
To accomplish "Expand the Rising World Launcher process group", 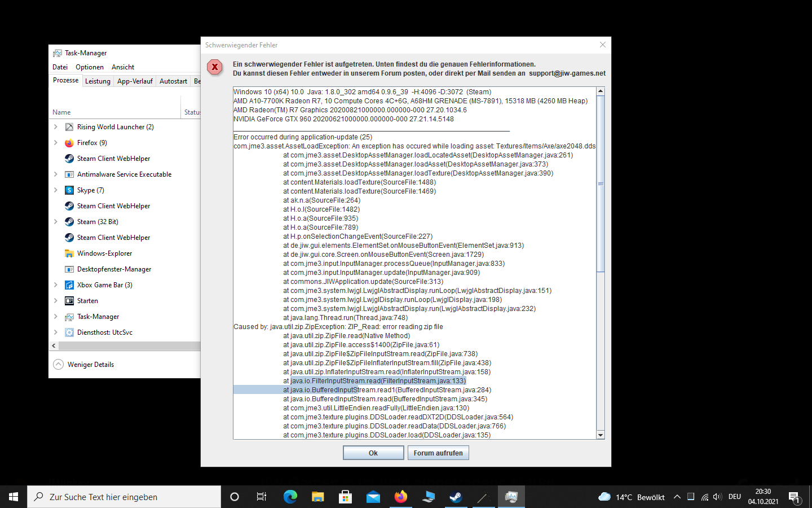I will pos(55,127).
